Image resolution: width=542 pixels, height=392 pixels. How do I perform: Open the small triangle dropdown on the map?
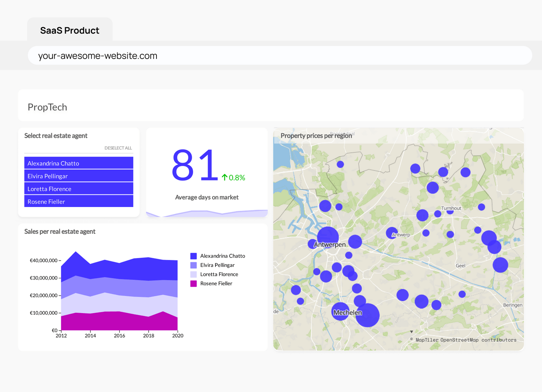point(412,331)
